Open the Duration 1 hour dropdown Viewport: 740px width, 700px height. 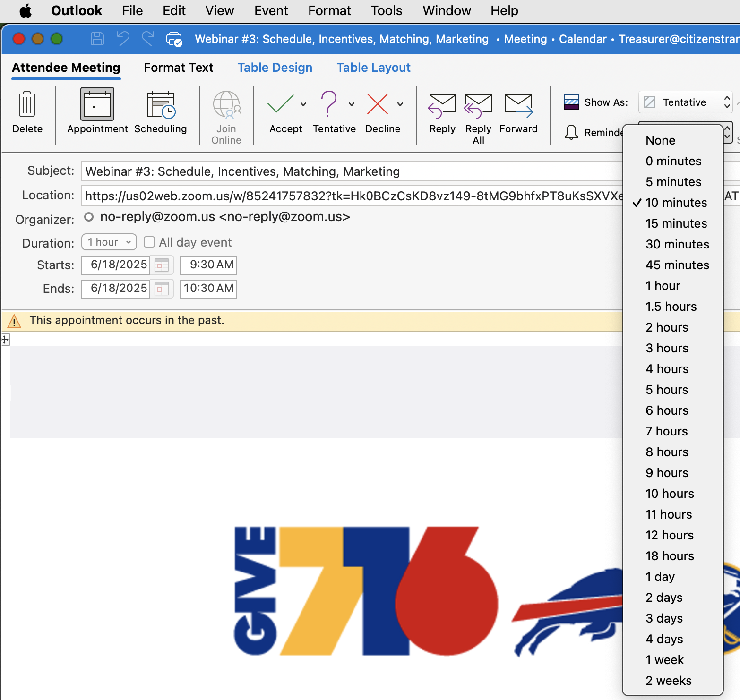pyautogui.click(x=109, y=242)
